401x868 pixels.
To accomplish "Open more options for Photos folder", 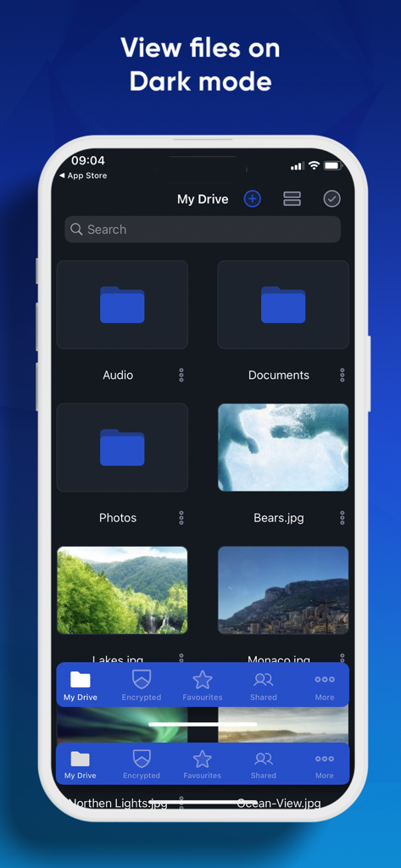I will (181, 518).
